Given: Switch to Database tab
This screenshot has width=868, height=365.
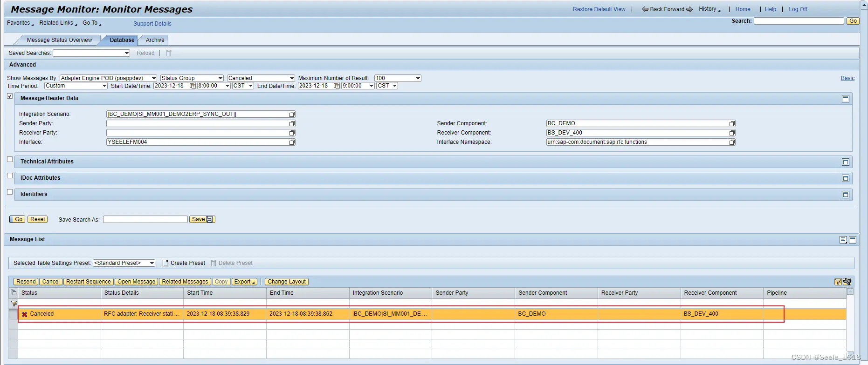Looking at the screenshot, I should (122, 40).
